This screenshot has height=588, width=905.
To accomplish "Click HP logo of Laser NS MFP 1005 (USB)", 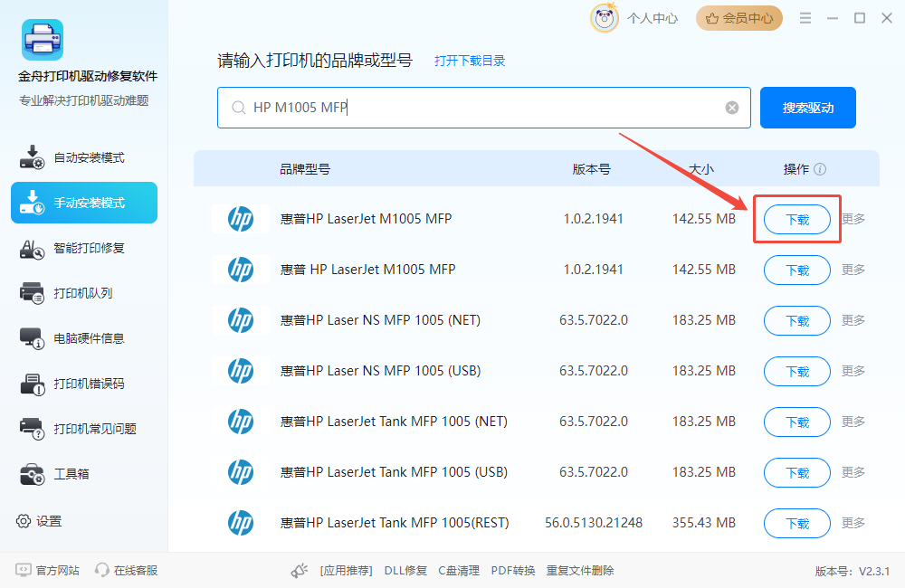I will click(241, 371).
